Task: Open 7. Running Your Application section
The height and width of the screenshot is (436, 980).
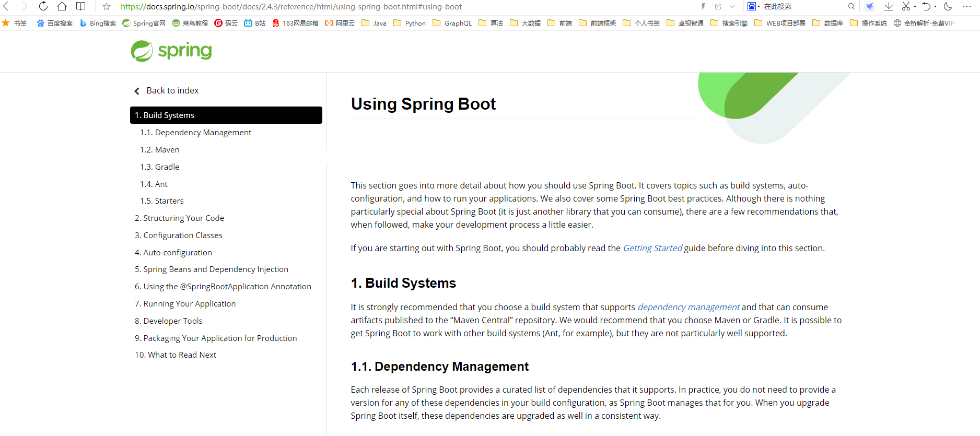Action: pos(185,304)
